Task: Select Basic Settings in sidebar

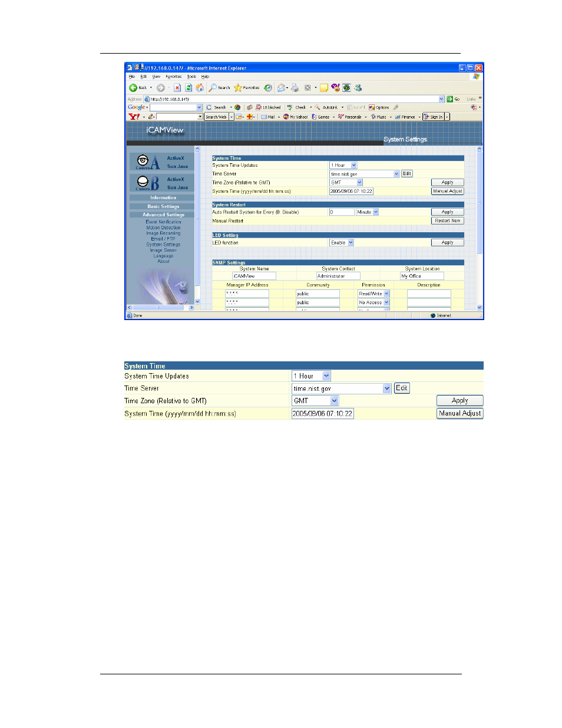Action: tap(163, 206)
